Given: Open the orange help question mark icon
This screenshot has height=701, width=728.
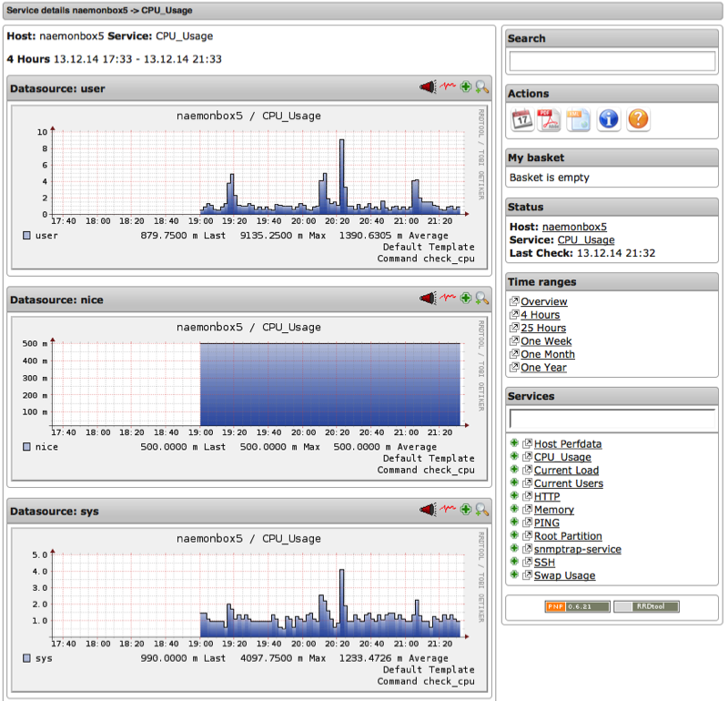Looking at the screenshot, I should point(639,119).
